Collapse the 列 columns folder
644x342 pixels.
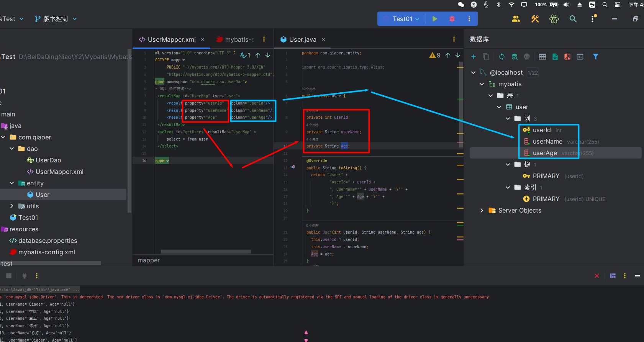click(508, 119)
